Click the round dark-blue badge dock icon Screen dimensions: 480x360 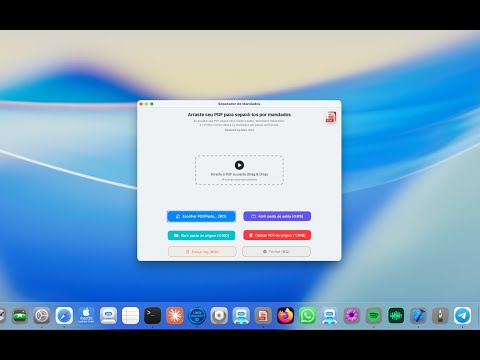click(x=197, y=315)
